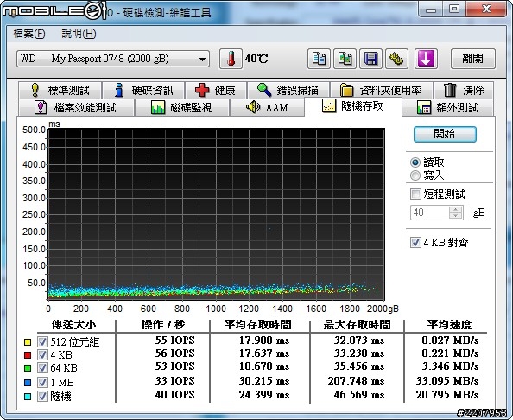
Task: Open the 說明(H) menu
Action: 79,34
